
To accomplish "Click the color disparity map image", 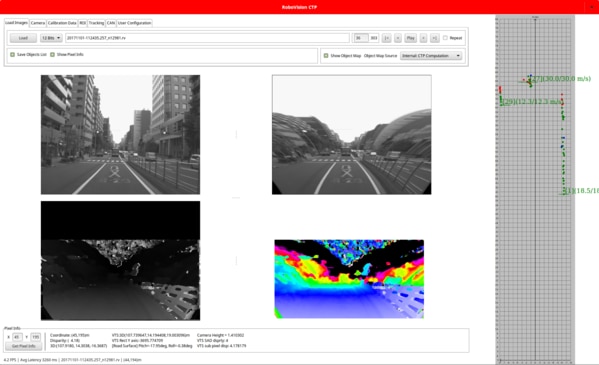I will [x=349, y=279].
